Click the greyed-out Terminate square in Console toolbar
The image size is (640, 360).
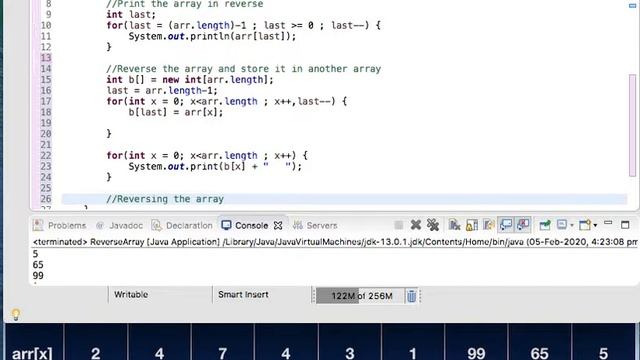pyautogui.click(x=399, y=225)
